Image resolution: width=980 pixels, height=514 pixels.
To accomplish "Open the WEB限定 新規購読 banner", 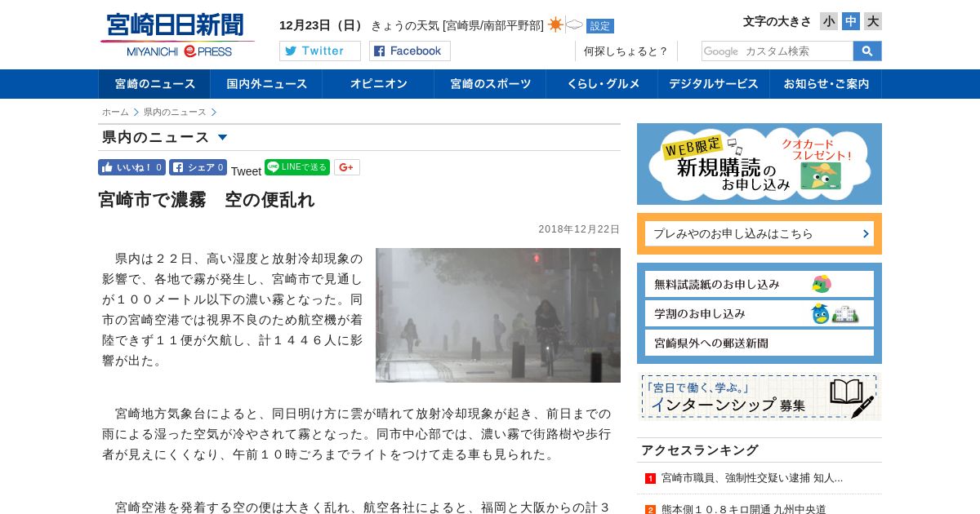I will 759,164.
